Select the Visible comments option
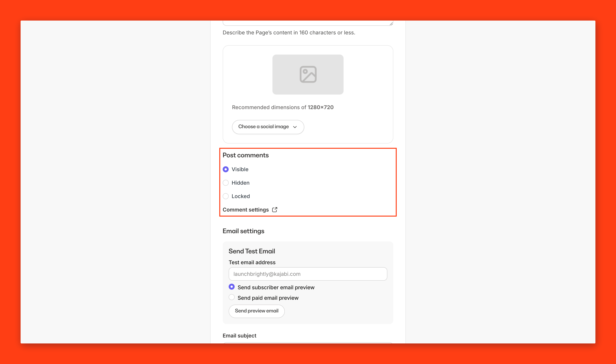 pos(226,169)
